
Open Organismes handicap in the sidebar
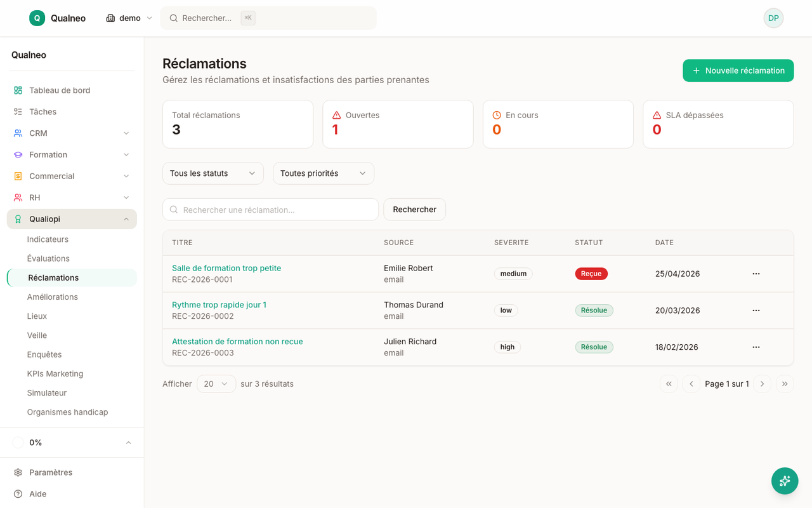click(67, 412)
